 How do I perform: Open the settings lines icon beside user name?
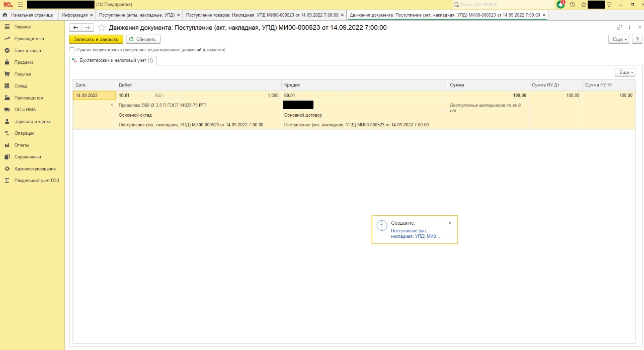609,4
